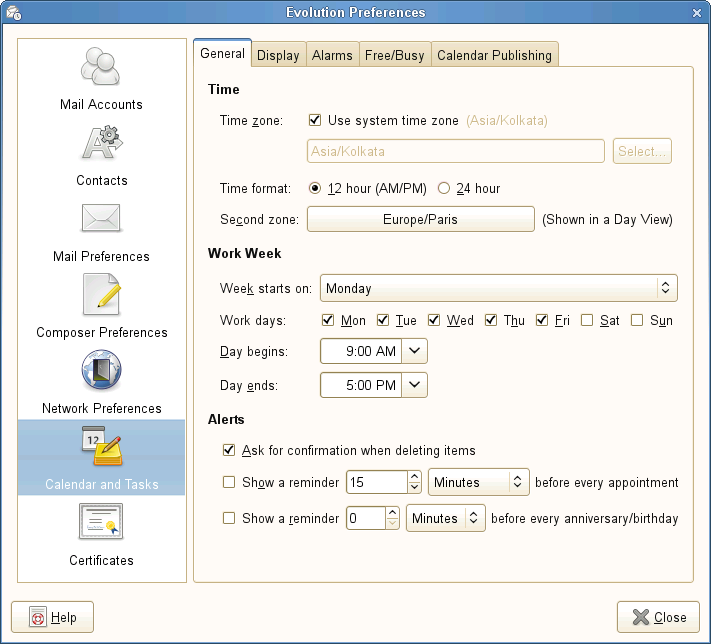The width and height of the screenshot is (711, 644).
Task: Uncheck Wed work day
Action: (x=434, y=320)
